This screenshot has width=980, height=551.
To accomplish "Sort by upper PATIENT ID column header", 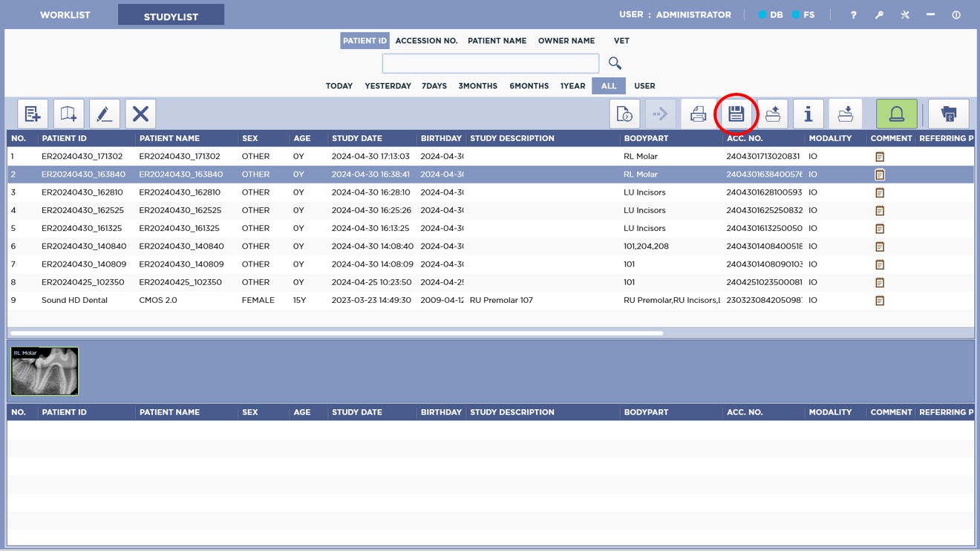I will 64,138.
